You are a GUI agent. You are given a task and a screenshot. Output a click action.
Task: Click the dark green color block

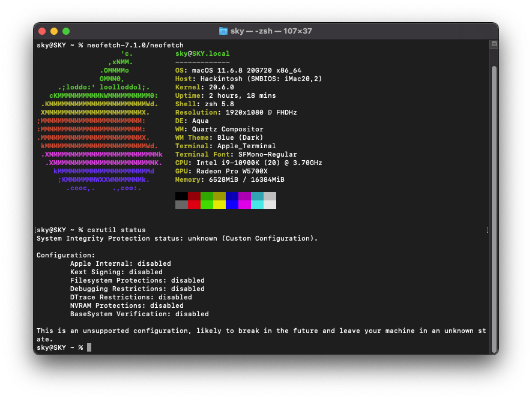click(207, 196)
